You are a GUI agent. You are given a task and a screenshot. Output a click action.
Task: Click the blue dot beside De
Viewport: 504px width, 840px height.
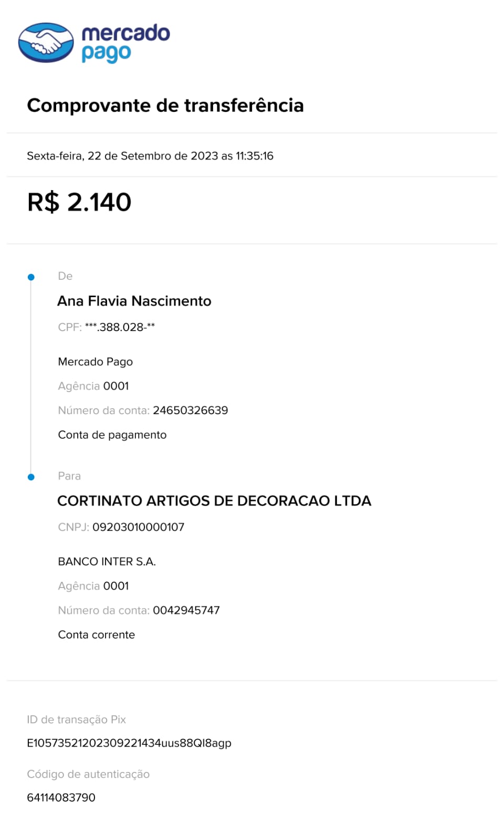[31, 277]
